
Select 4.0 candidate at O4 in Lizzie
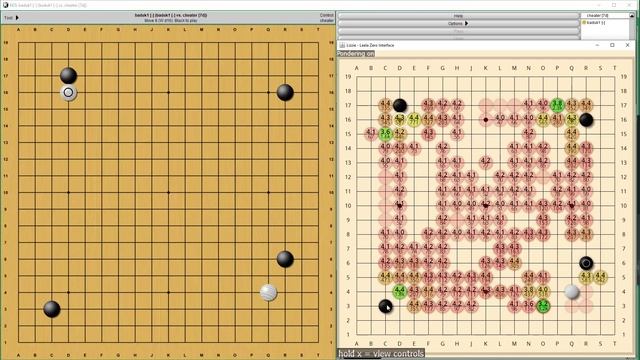pos(543,291)
